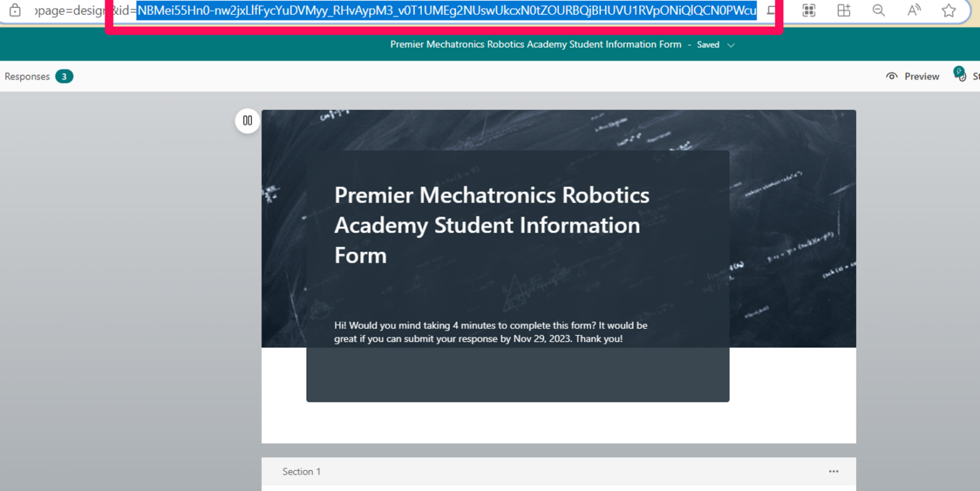Click the lock site info icon

pos(15,11)
